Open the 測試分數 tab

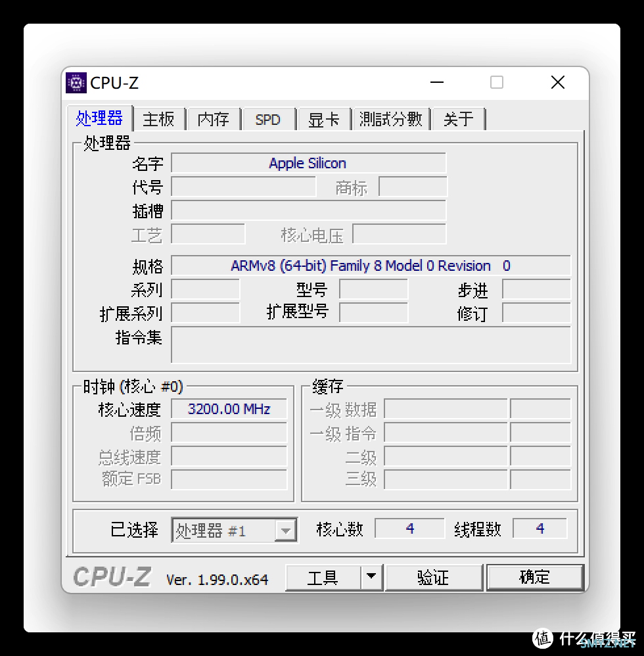pyautogui.click(x=391, y=119)
